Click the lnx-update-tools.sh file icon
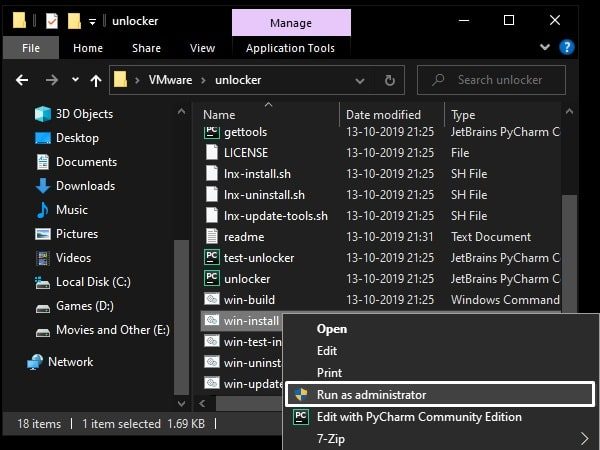The image size is (600, 450). pyautogui.click(x=212, y=215)
